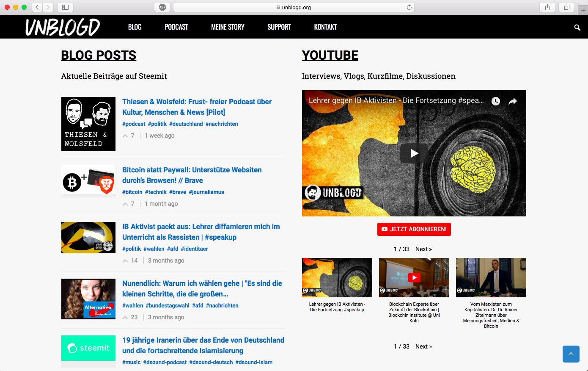Click the JETZT ABONNIEREN! button

point(414,229)
